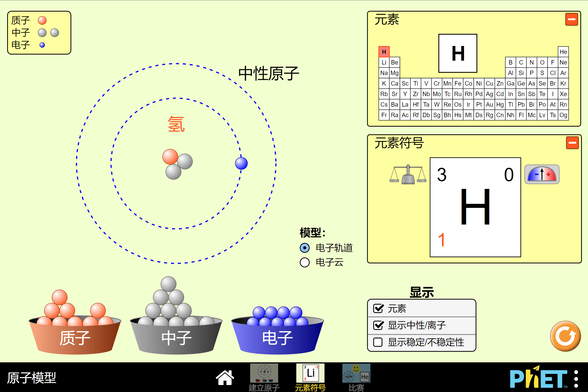
Task: Collapse the 元素 panel
Action: 571,19
